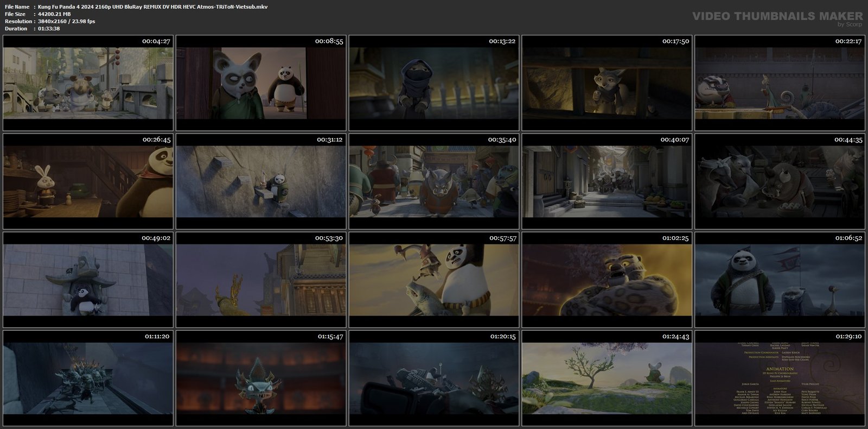
Task: Select the thumbnail at 00:22:17
Action: pos(780,83)
